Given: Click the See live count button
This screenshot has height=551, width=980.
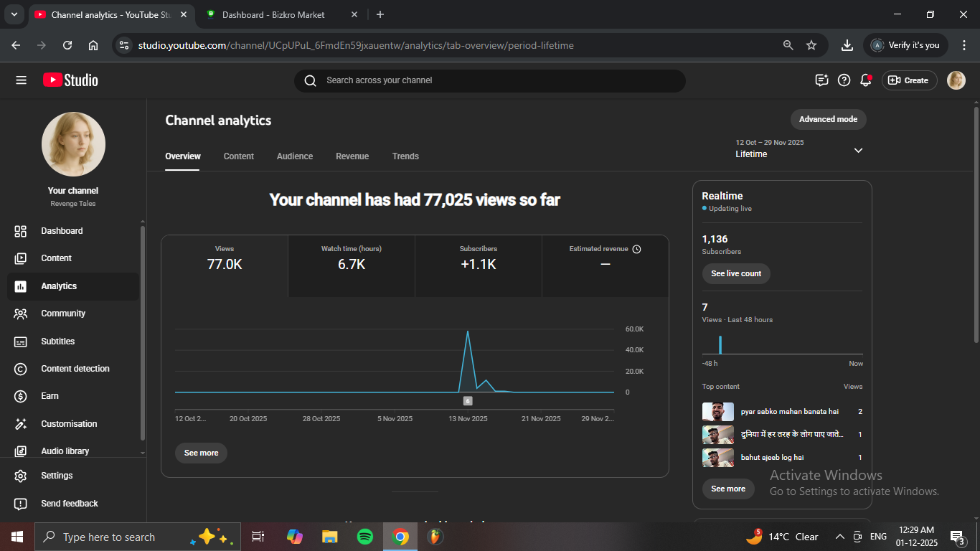Looking at the screenshot, I should point(736,273).
